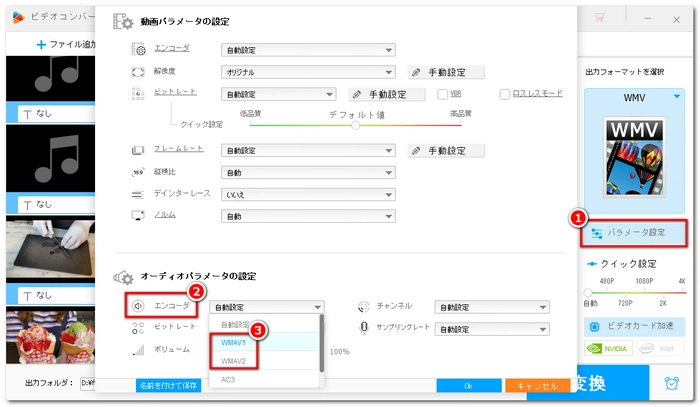Viewport: 700px width, 407px height.
Task: Click the audio channel icon
Action: click(366, 307)
